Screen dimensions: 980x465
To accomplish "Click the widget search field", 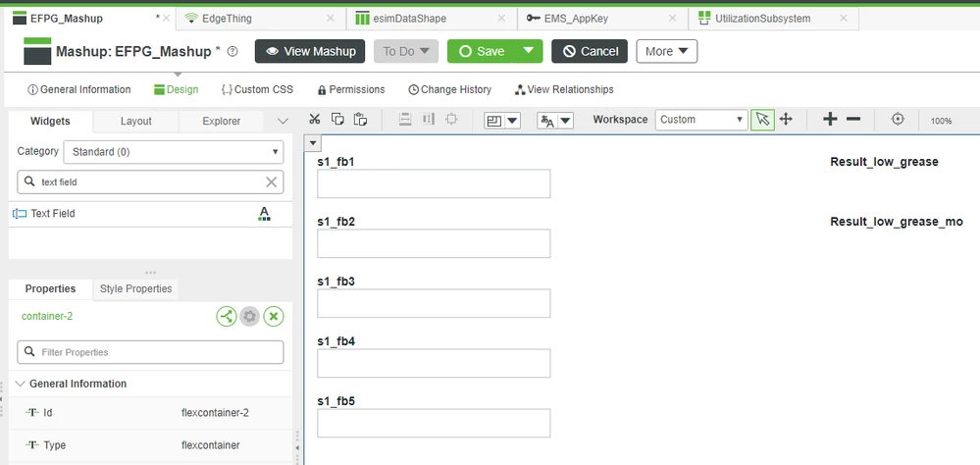I will 150,181.
